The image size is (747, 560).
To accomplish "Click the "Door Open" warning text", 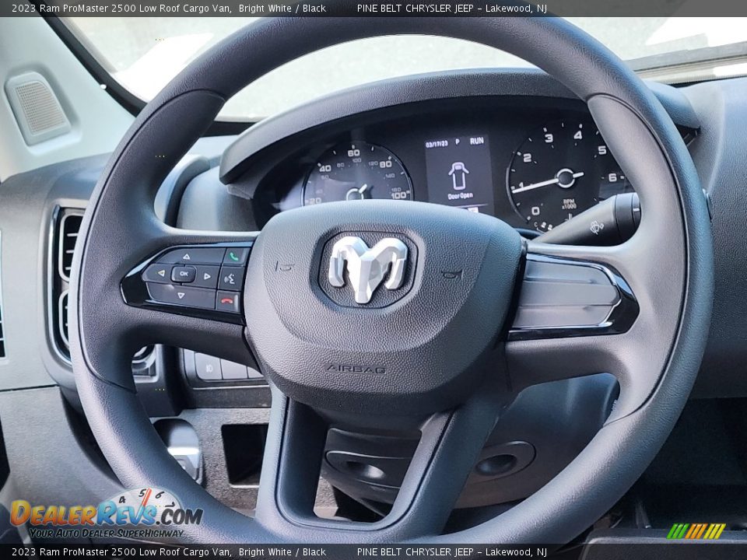I will pos(460,196).
